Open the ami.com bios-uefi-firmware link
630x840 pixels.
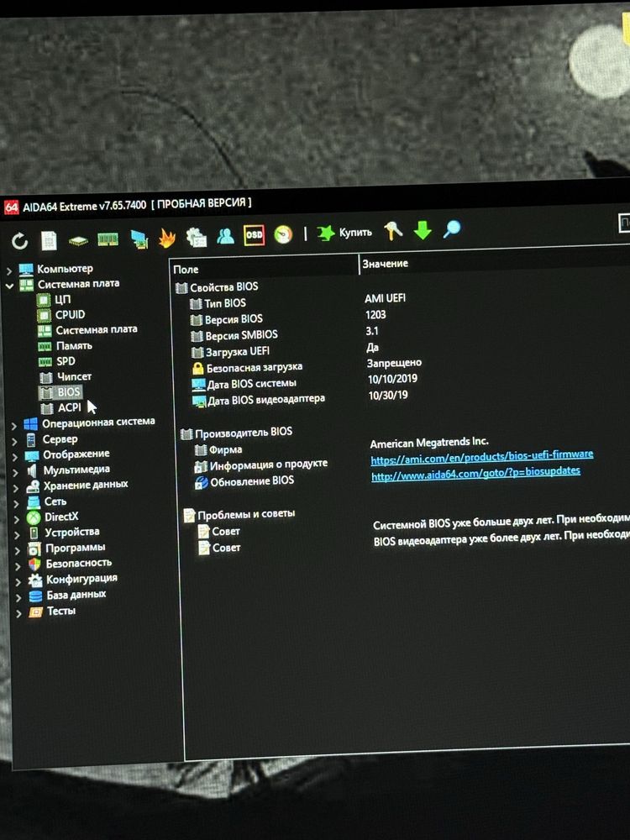pyautogui.click(x=481, y=456)
